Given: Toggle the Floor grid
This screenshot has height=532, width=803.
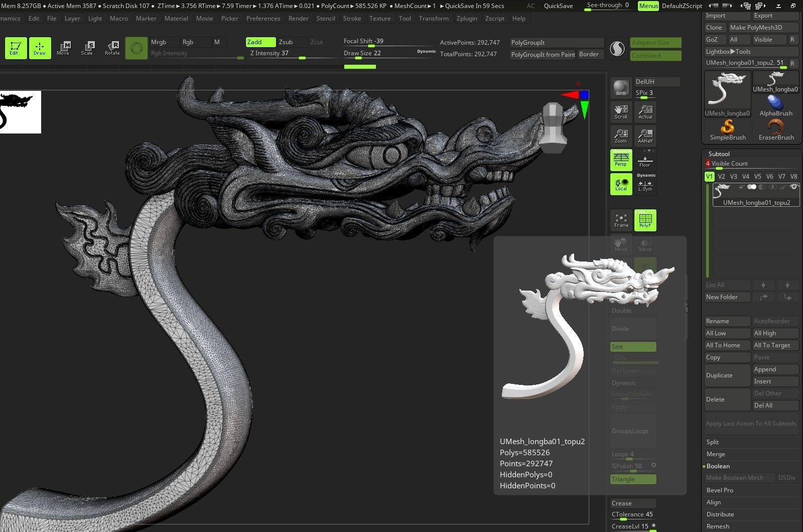Looking at the screenshot, I should 645,160.
